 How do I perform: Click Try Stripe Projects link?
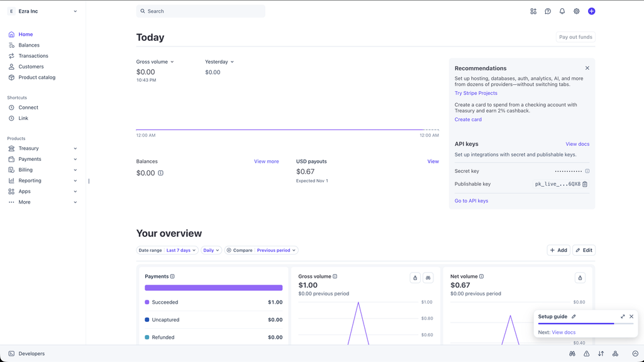(475, 93)
